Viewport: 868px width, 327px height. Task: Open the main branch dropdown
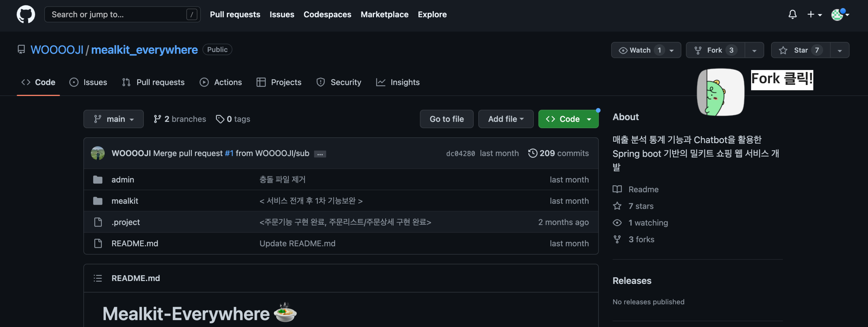[x=113, y=119]
